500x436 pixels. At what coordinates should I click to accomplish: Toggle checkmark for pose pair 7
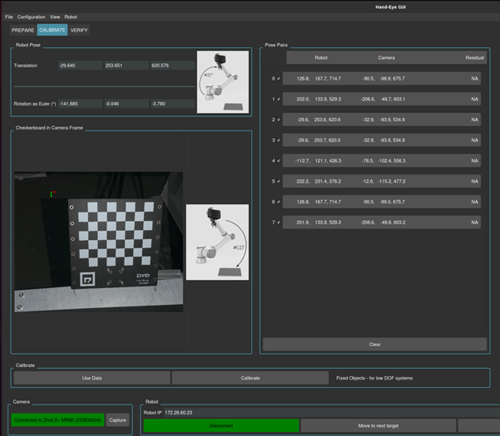point(278,222)
